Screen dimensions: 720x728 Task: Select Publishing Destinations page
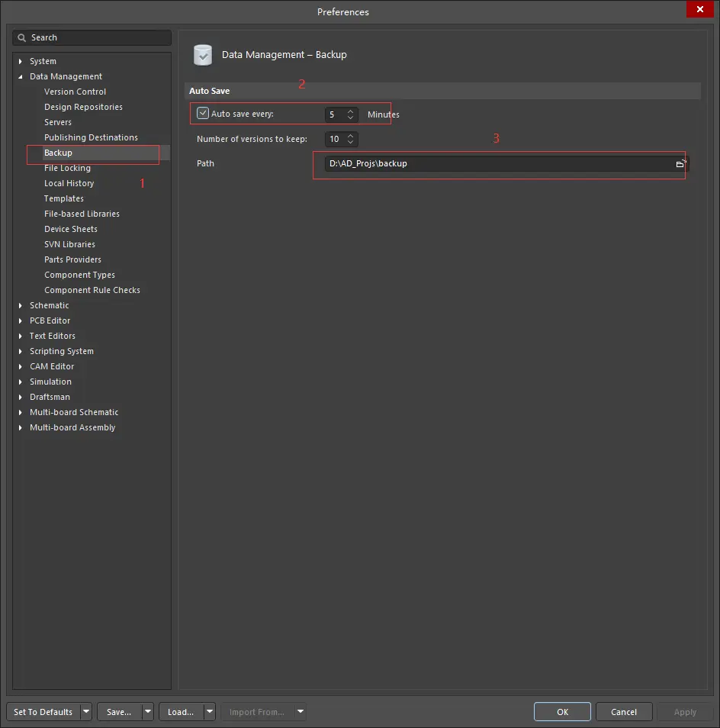(x=91, y=138)
